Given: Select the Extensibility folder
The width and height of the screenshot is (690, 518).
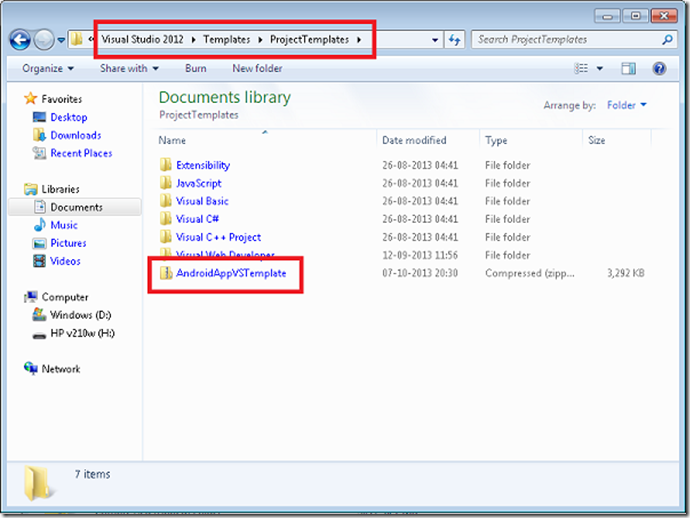Looking at the screenshot, I should 203,165.
